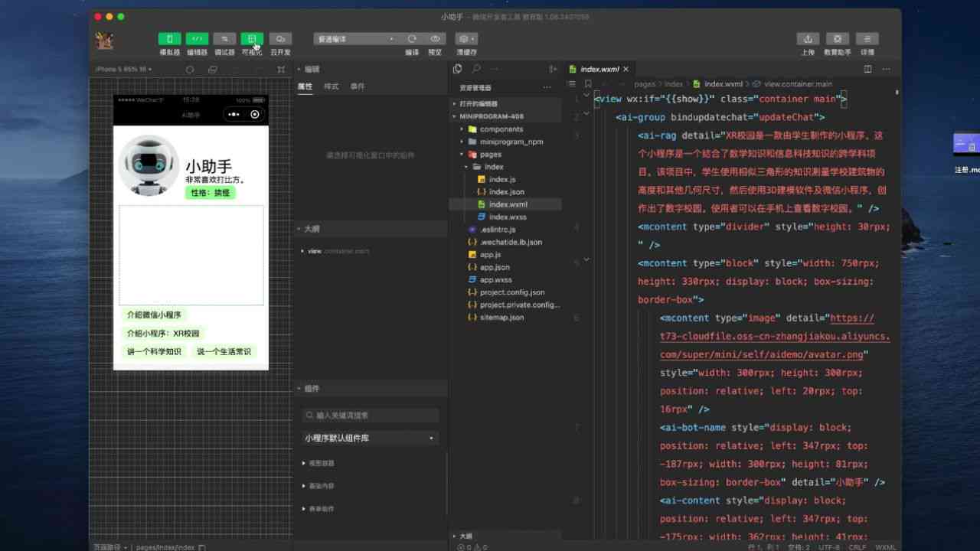Open the 普通编译 compile mode dropdown
The width and height of the screenshot is (980, 551).
coord(356,39)
